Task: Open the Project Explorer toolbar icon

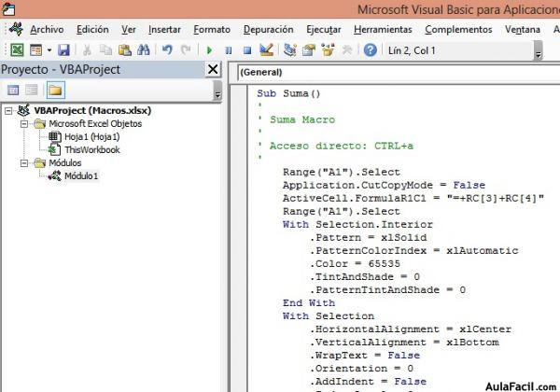Action: [289, 50]
